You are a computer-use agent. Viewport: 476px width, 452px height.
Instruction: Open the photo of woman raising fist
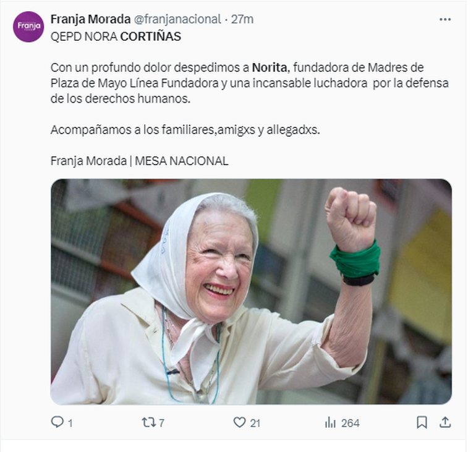point(251,291)
